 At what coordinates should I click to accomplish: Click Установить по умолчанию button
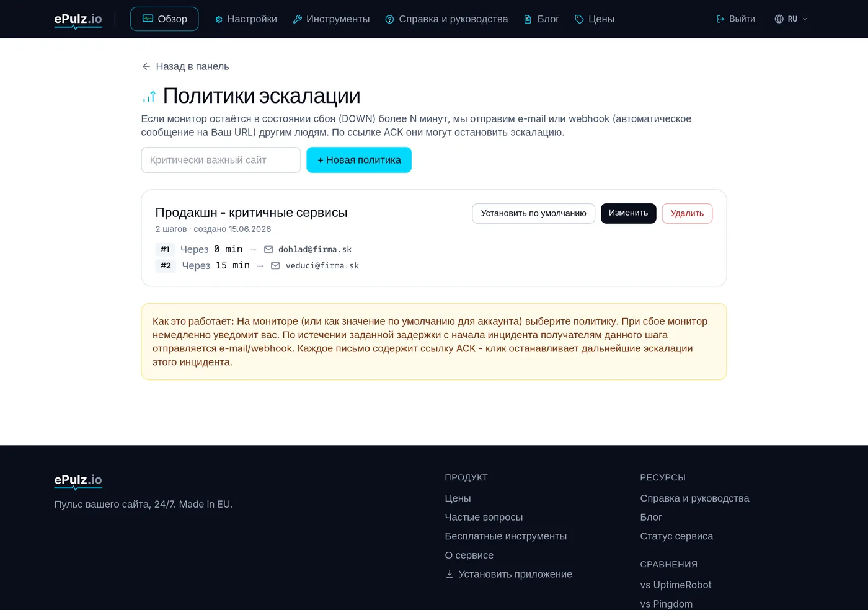[533, 213]
